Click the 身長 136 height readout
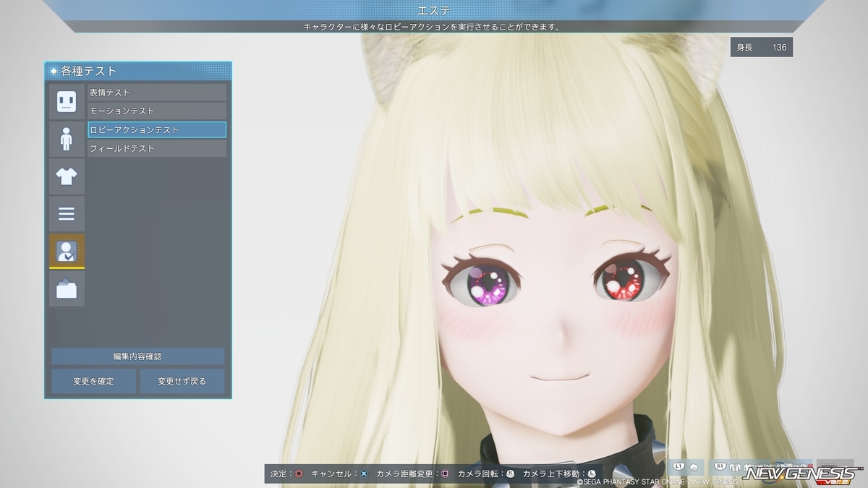This screenshot has width=868, height=488. pyautogui.click(x=761, y=47)
